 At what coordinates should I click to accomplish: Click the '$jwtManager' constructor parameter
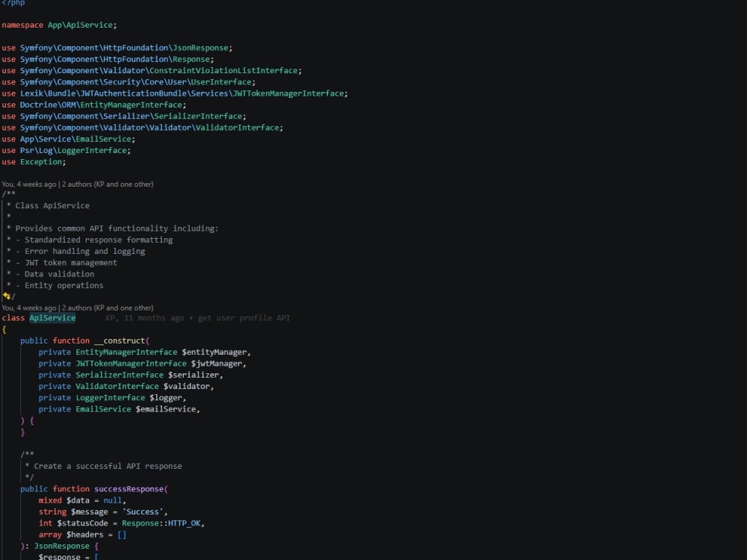(217, 364)
